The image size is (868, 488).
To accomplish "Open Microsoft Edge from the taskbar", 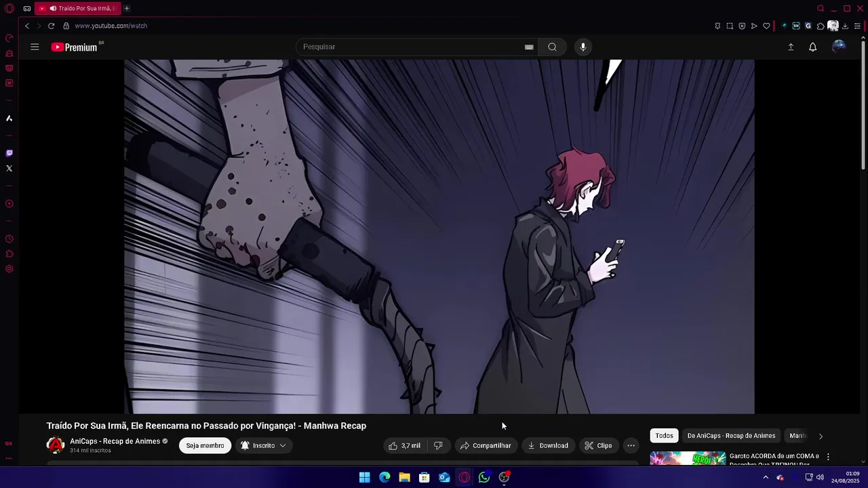I will click(384, 477).
